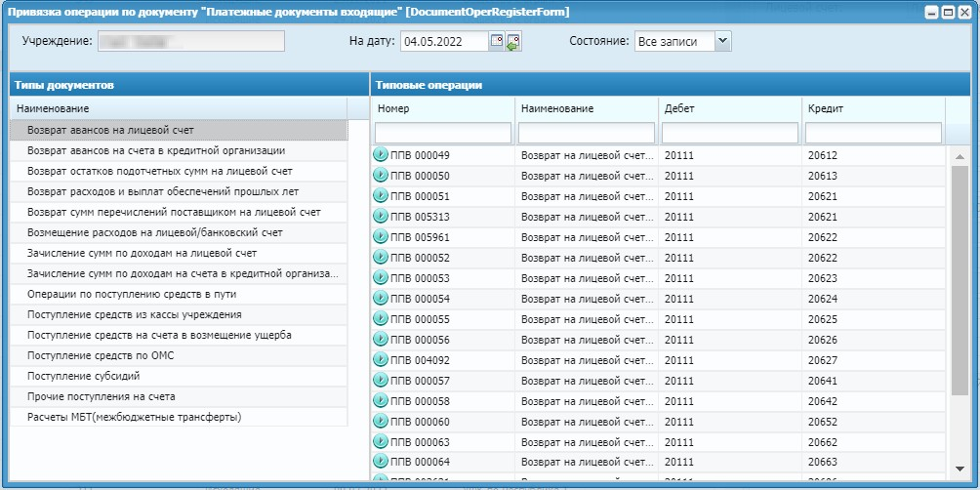This screenshot has height=490, width=980.
Task: Click credit cell 20627
Action: coord(874,360)
